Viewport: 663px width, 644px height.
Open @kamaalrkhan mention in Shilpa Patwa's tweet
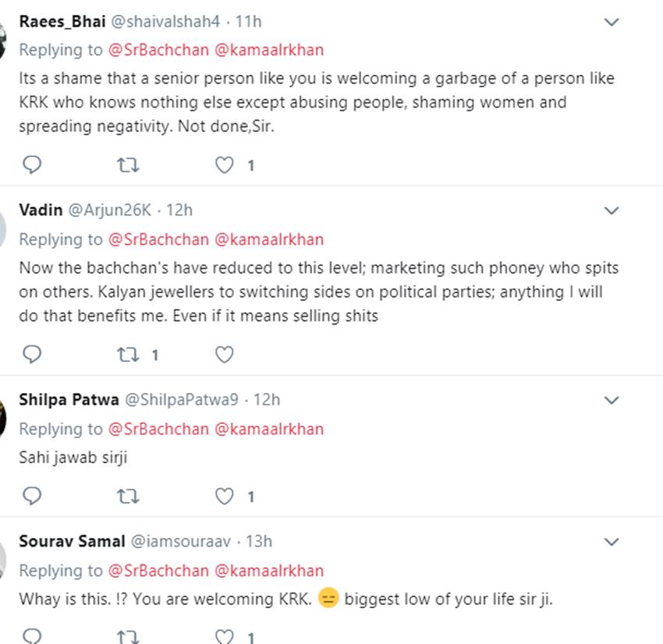pos(268,429)
